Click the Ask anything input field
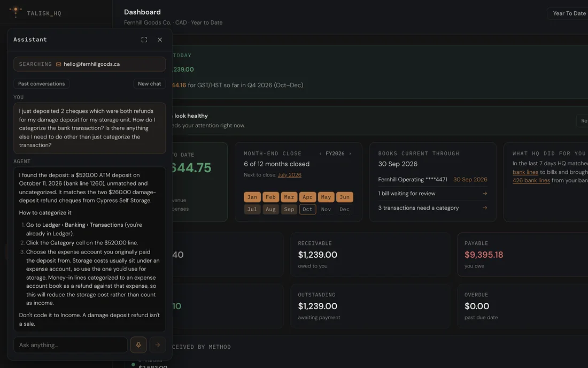 pyautogui.click(x=71, y=345)
